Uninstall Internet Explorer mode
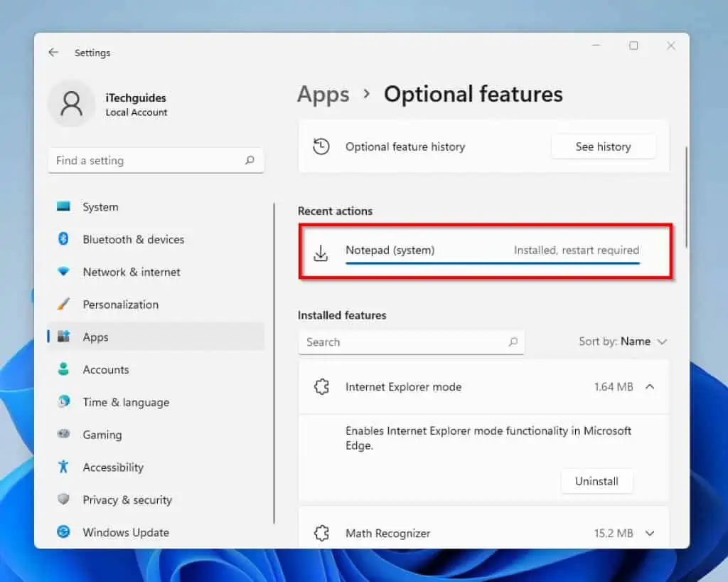The width and height of the screenshot is (728, 582). pos(596,481)
